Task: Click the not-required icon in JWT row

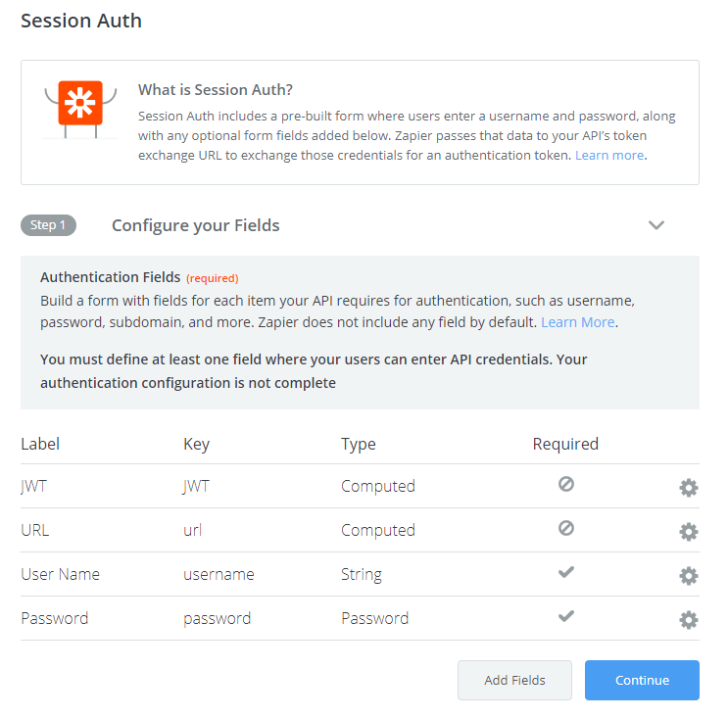Action: coord(566,484)
